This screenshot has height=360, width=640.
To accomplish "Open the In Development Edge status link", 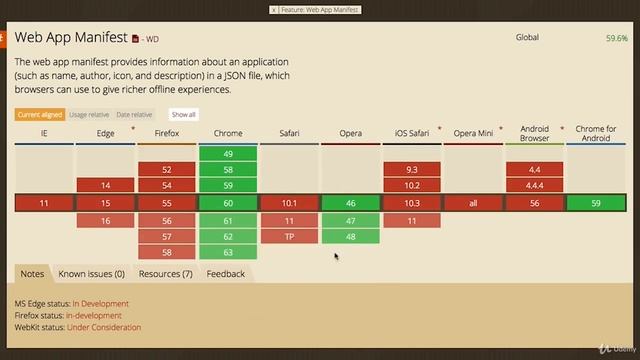I will tap(100, 304).
